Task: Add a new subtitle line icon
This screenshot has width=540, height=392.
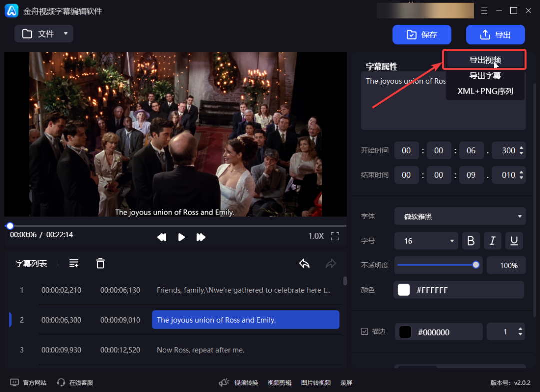Action: click(74, 263)
